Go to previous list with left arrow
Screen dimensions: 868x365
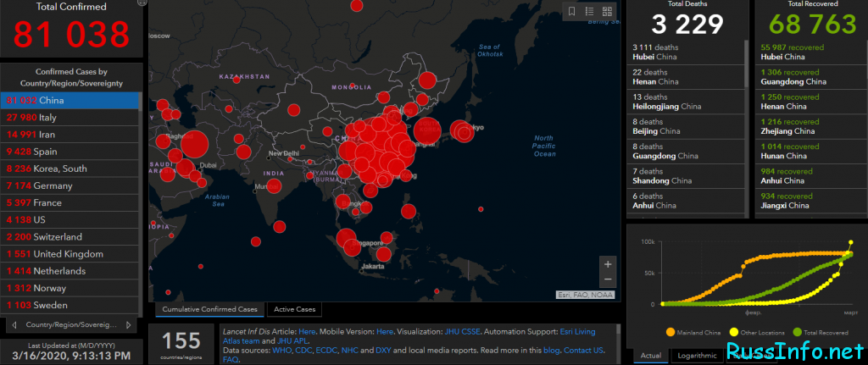(14, 324)
